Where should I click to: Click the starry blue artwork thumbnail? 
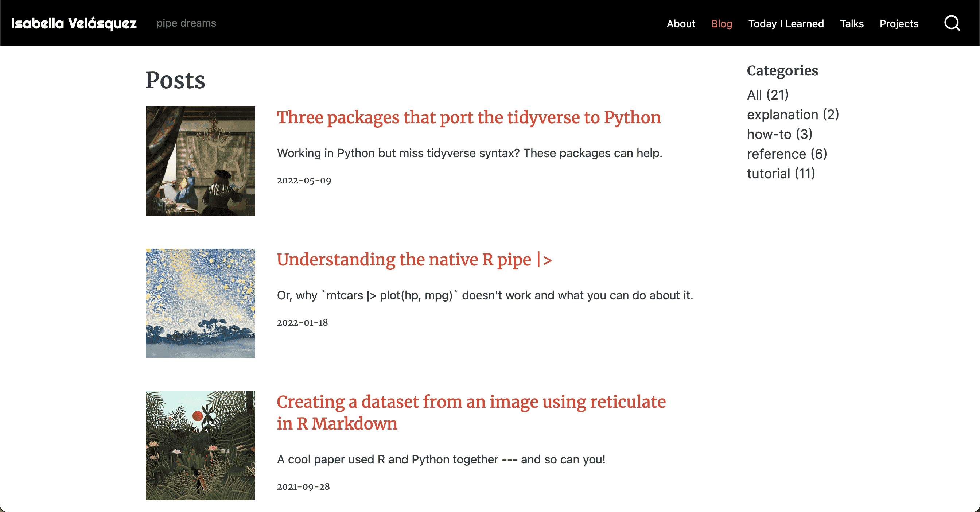(201, 303)
